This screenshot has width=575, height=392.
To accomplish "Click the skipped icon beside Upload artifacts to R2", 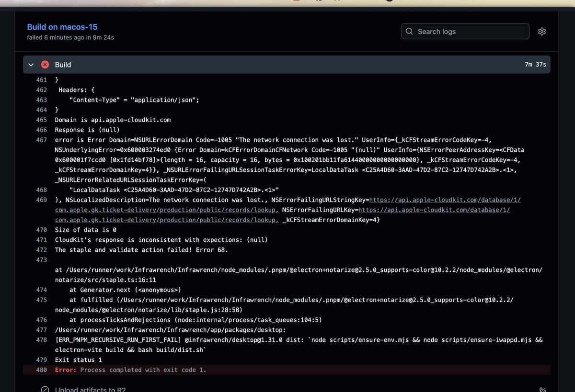I will click(x=45, y=390).
